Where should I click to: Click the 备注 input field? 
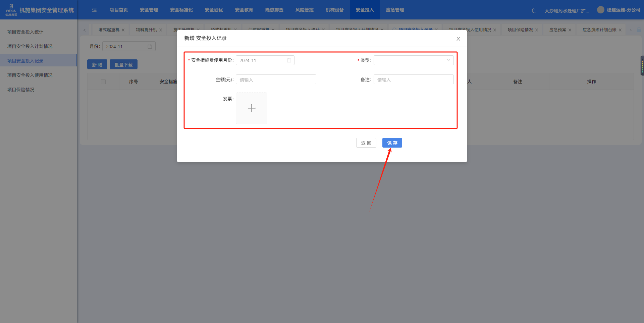[414, 79]
